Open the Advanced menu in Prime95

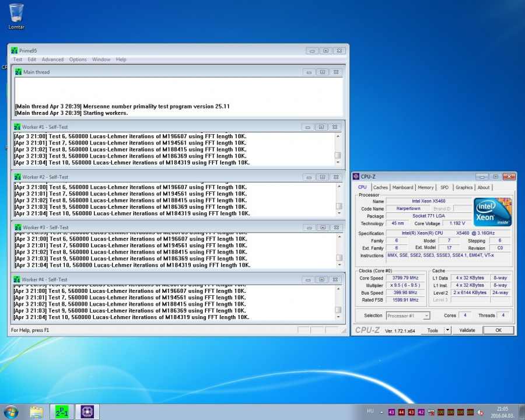tap(52, 60)
